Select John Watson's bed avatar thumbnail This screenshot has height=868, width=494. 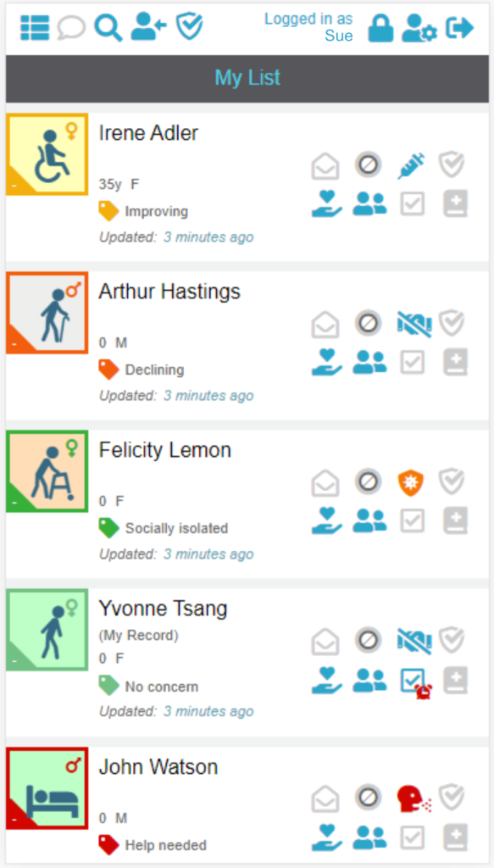47,787
